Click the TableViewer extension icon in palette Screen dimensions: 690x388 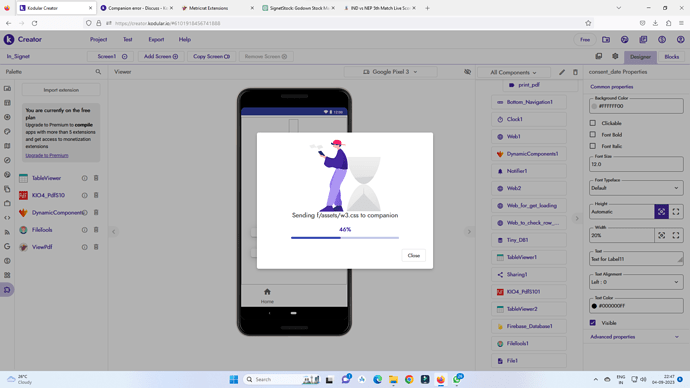pos(23,178)
